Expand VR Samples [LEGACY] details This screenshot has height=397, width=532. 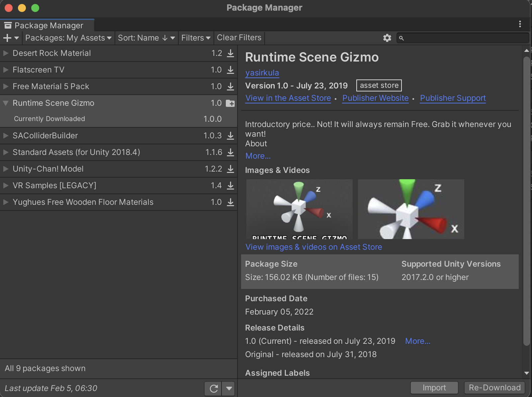pyautogui.click(x=5, y=186)
